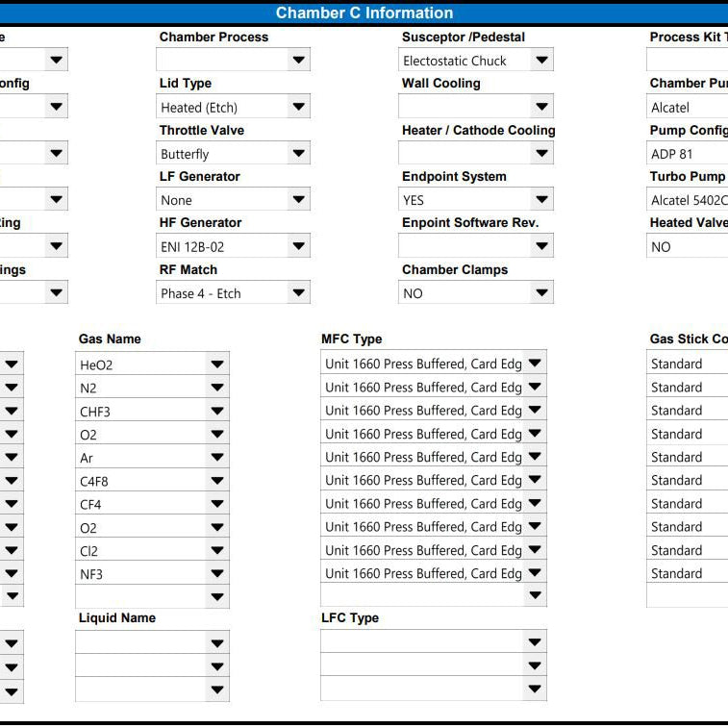The image size is (728, 728).
Task: Expand the NF3 gas name dropdown arrow
Action: pyautogui.click(x=217, y=573)
